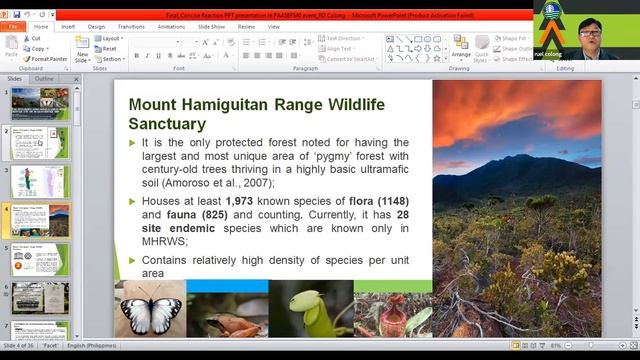Toggle Align Text Right

[x=268, y=56]
